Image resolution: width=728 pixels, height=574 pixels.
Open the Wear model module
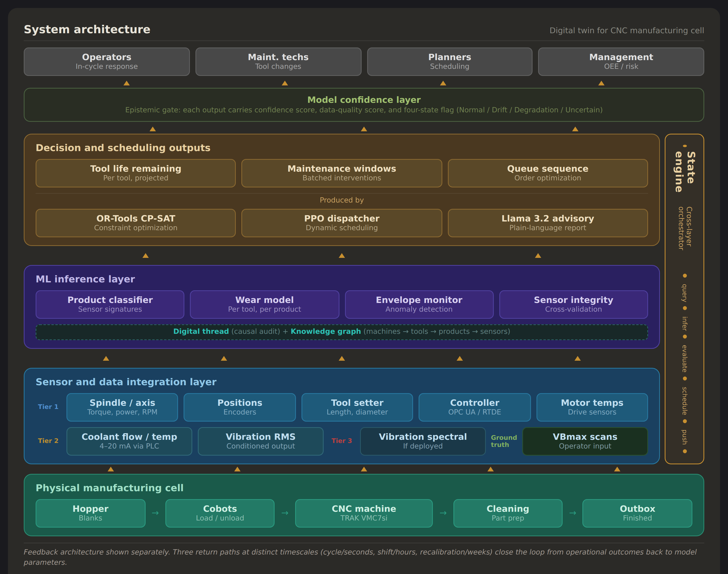tap(265, 304)
